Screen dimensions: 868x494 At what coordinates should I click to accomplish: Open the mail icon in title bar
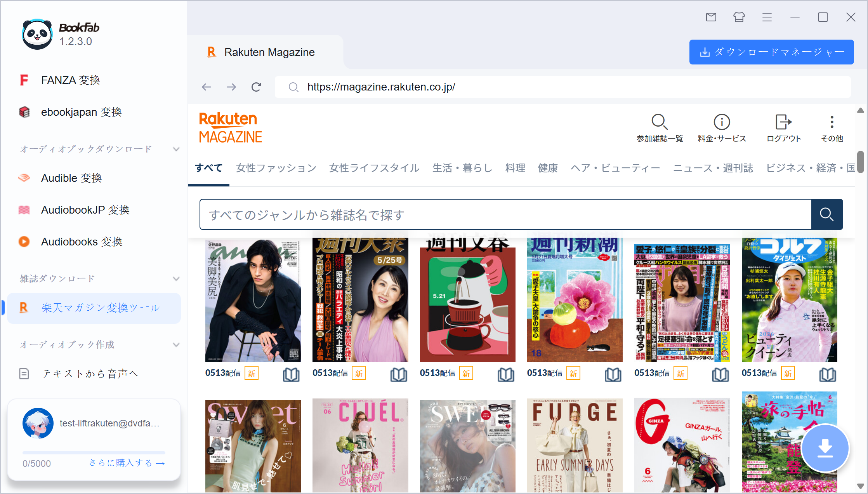click(711, 17)
